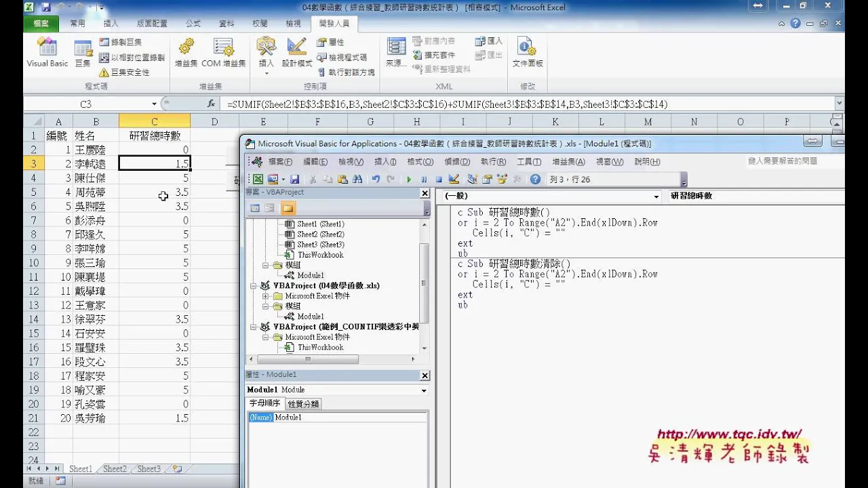The width and height of the screenshot is (868, 488).
Task: Toggle Folders view in the Project pane
Action: tap(288, 208)
